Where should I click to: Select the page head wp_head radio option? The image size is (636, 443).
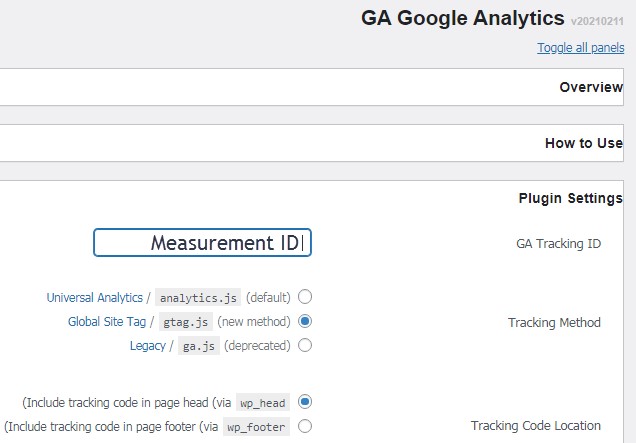tap(306, 402)
